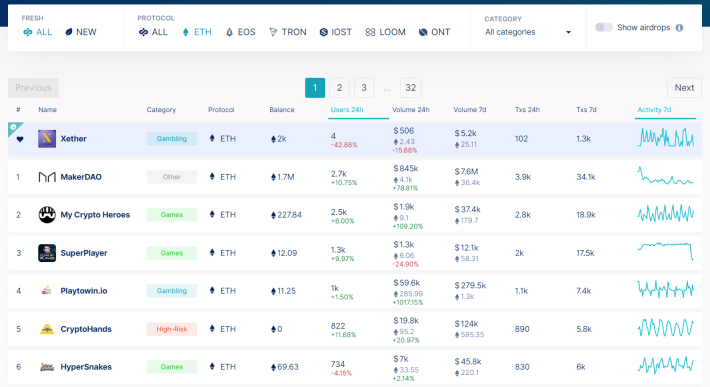Open the My Crypto Heroes link
Screen dimensions: 710x387
95,215
